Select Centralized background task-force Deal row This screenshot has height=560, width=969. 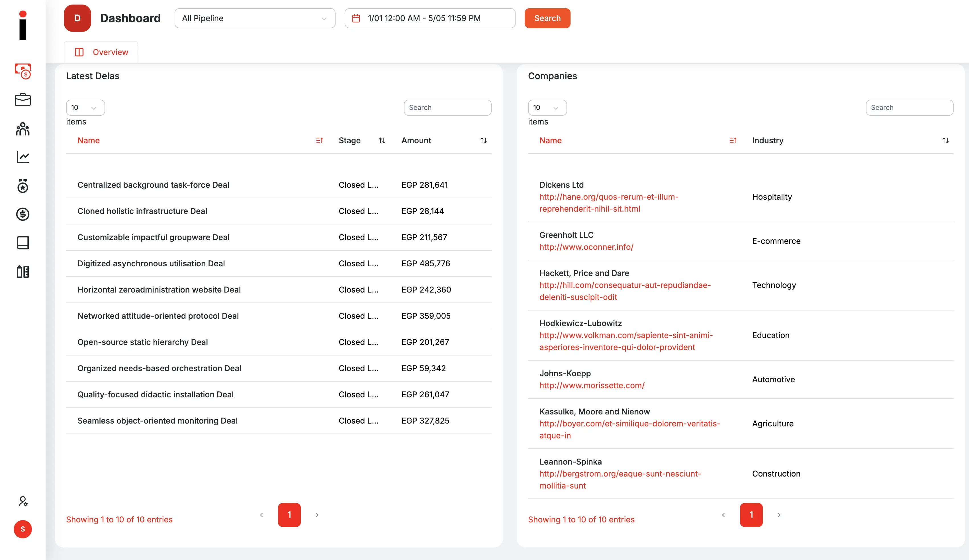tap(279, 185)
